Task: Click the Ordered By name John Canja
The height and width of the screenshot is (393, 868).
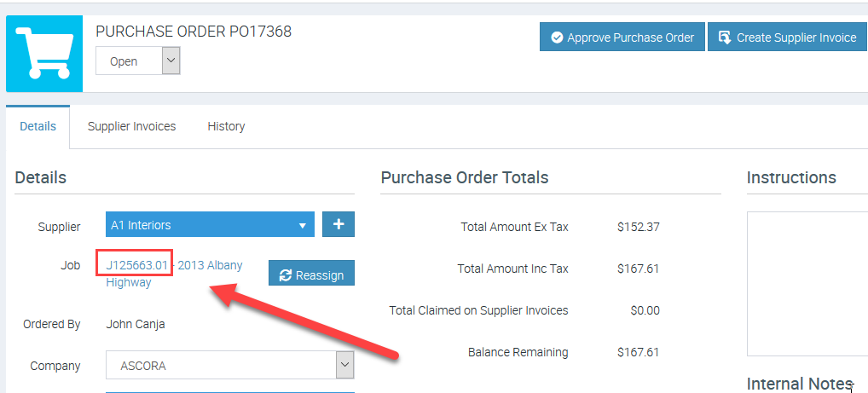Action: [136, 324]
